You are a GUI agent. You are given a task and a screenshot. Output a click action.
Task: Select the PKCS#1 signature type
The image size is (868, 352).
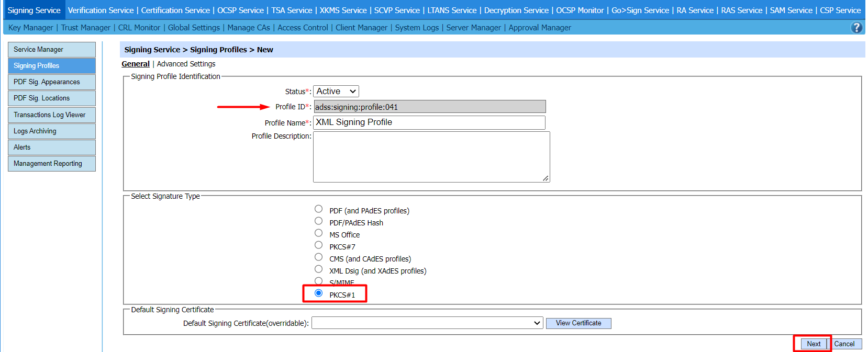(318, 293)
